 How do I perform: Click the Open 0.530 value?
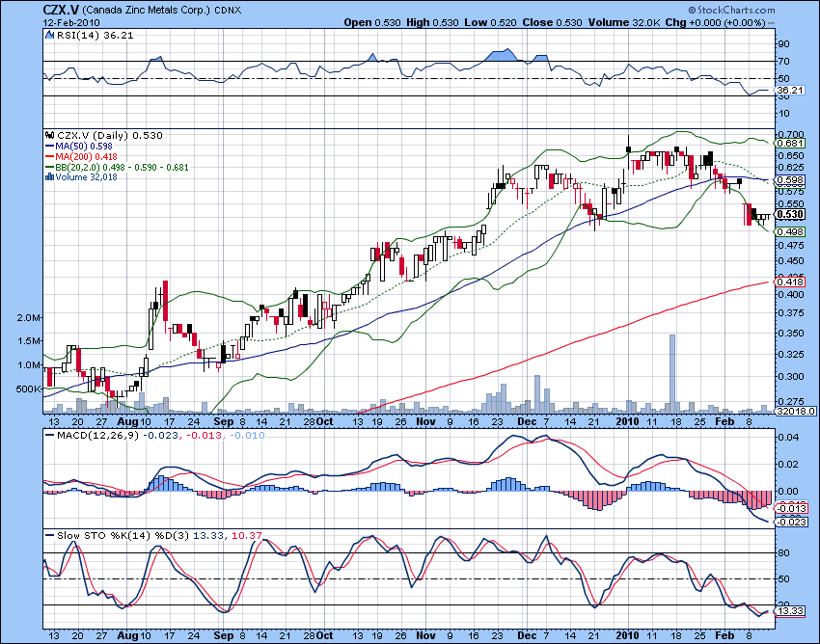click(x=372, y=22)
